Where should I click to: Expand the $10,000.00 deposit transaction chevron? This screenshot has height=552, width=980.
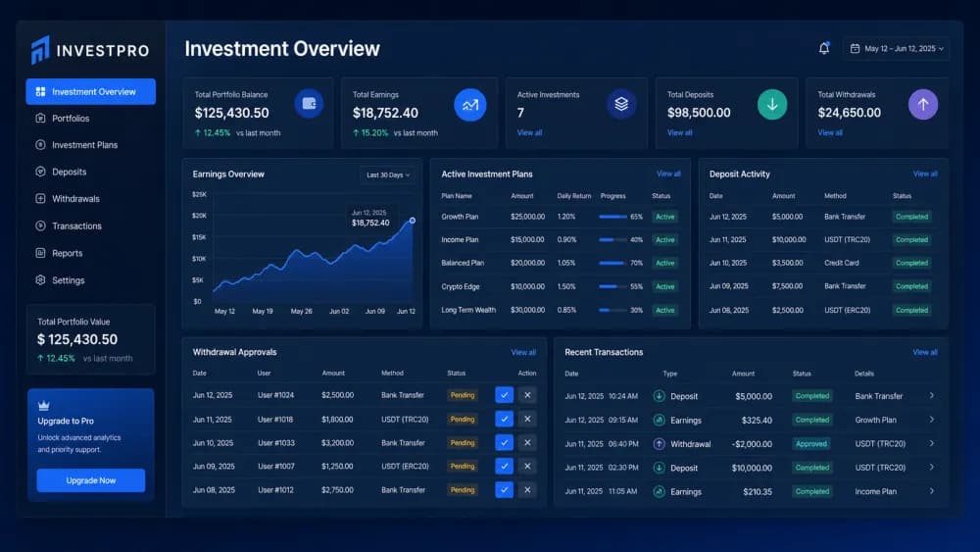click(x=931, y=467)
